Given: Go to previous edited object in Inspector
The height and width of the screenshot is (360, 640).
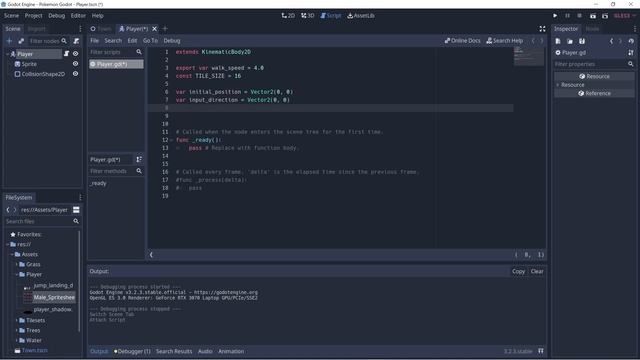Looking at the screenshot, I should tap(611, 41).
